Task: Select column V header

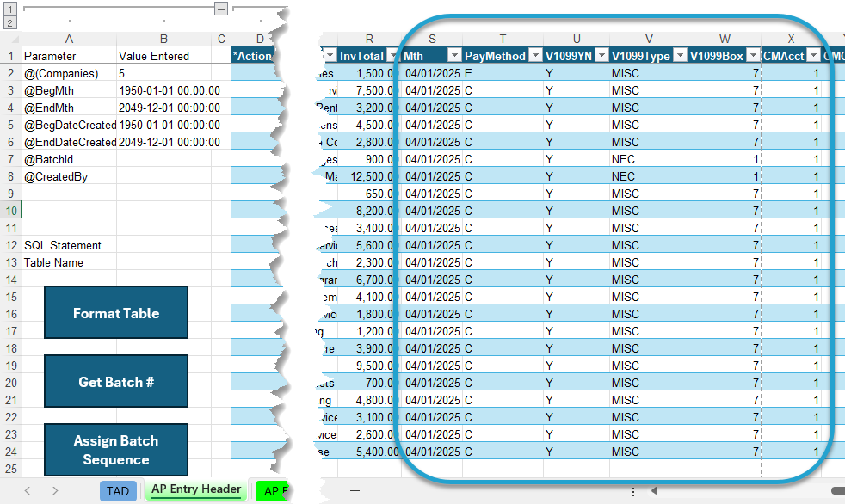Action: pyautogui.click(x=649, y=39)
